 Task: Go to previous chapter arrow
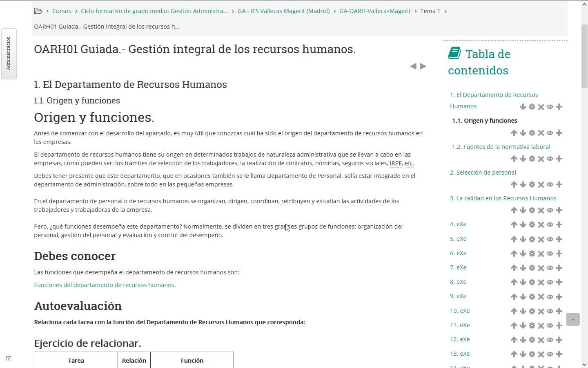(x=413, y=66)
